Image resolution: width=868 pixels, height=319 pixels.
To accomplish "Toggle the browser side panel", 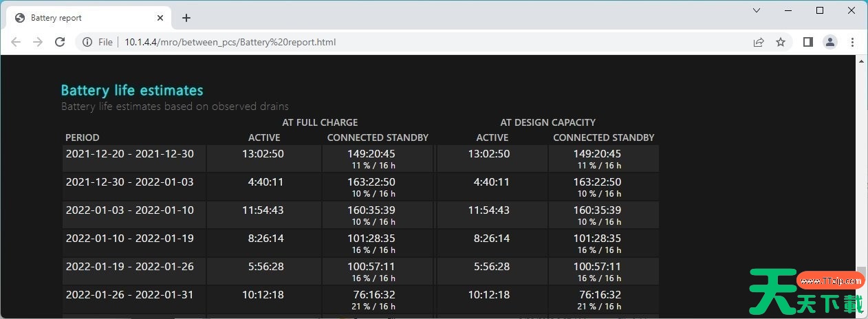I will click(808, 42).
